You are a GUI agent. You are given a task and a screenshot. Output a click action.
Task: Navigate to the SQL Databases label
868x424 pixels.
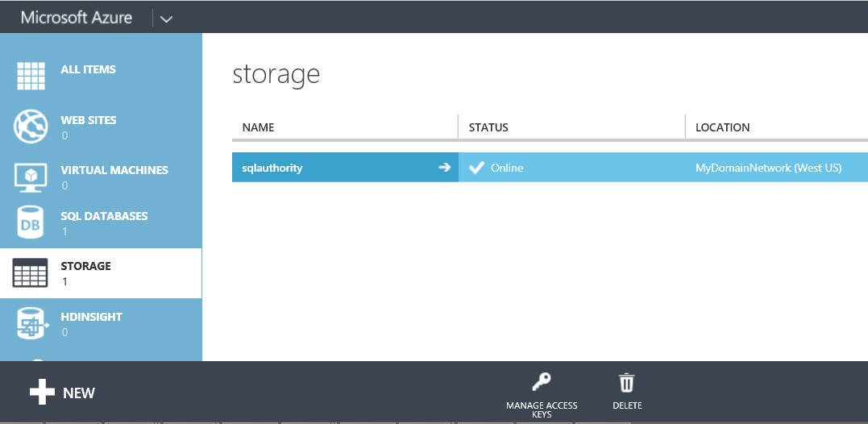[104, 216]
